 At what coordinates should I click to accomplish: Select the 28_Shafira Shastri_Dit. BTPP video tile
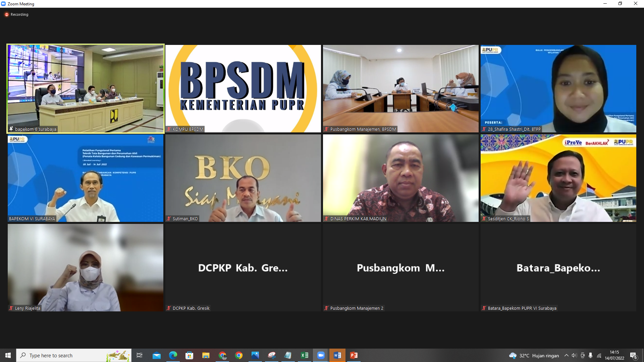pos(558,88)
